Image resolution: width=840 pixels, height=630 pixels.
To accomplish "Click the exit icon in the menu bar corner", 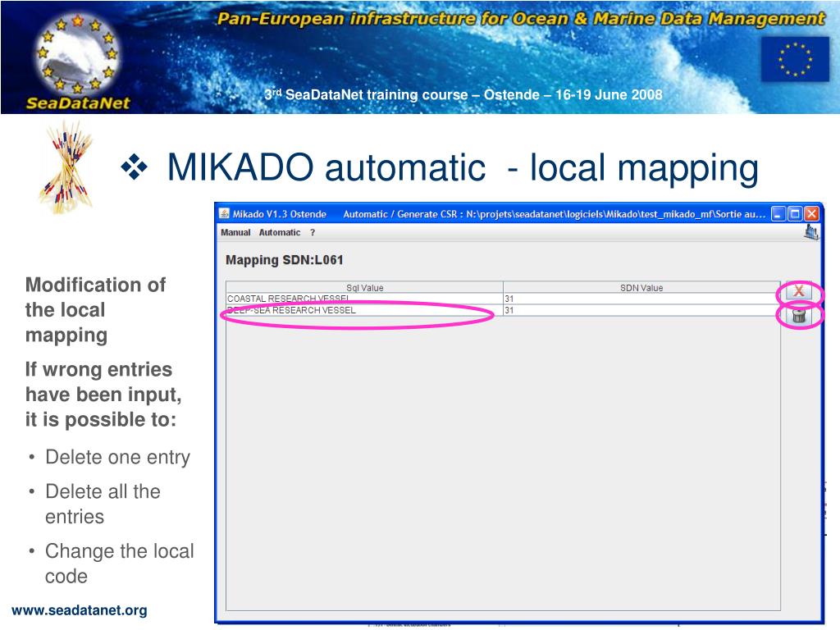I will (x=811, y=232).
